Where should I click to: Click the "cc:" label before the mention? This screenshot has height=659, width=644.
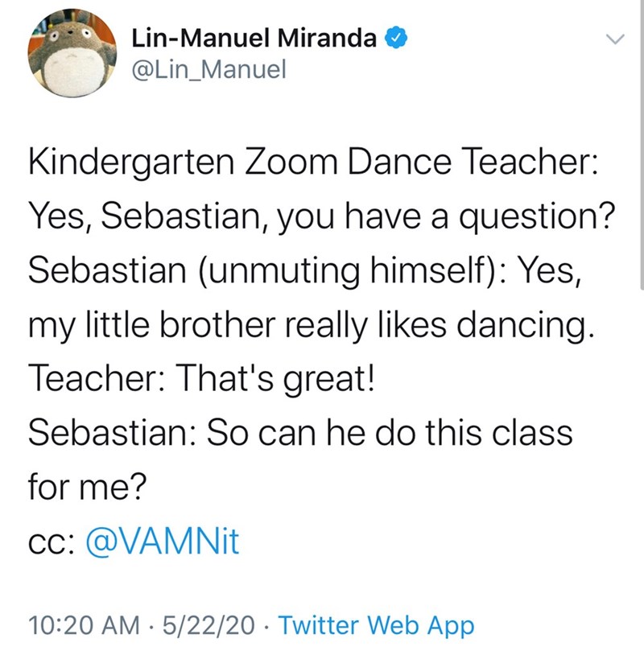52,543
